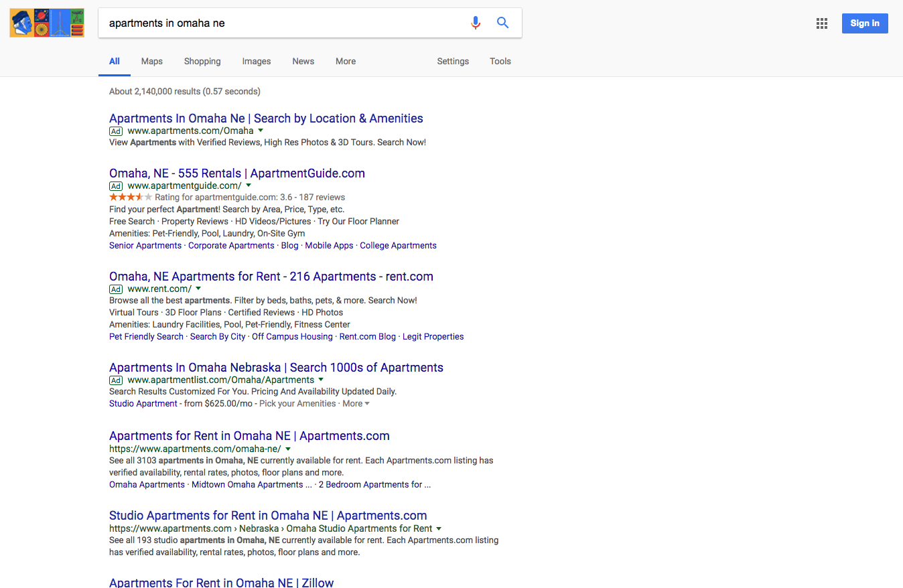Click Senior Apartments sitelink
This screenshot has width=903, height=588.
pos(145,246)
